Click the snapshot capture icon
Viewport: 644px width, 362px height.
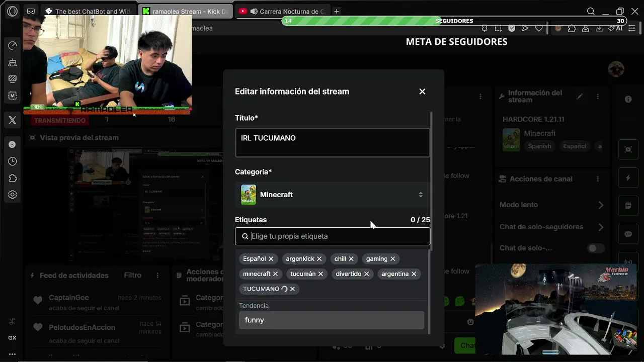click(498, 28)
